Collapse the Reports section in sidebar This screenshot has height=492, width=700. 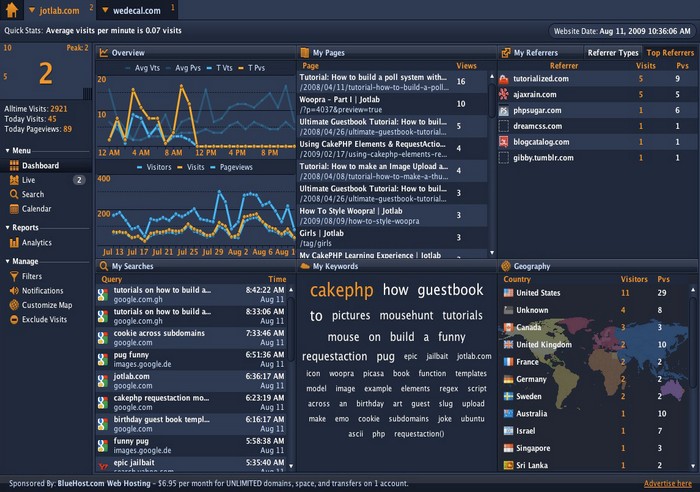[7, 227]
